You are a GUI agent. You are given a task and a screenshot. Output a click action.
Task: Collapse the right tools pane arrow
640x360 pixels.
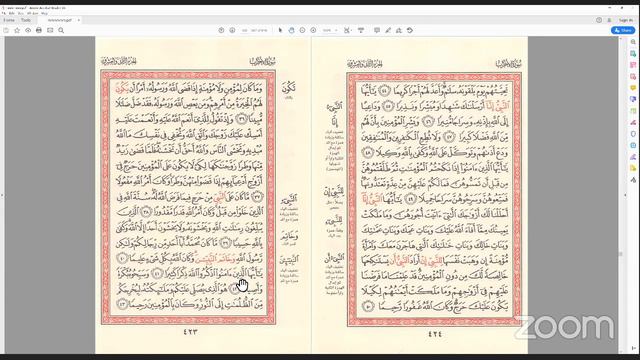[x=625, y=196]
